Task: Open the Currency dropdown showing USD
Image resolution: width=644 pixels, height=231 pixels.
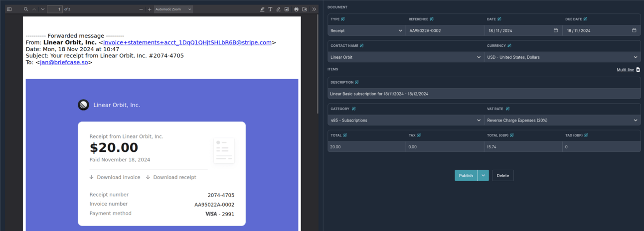Action: (x=562, y=57)
